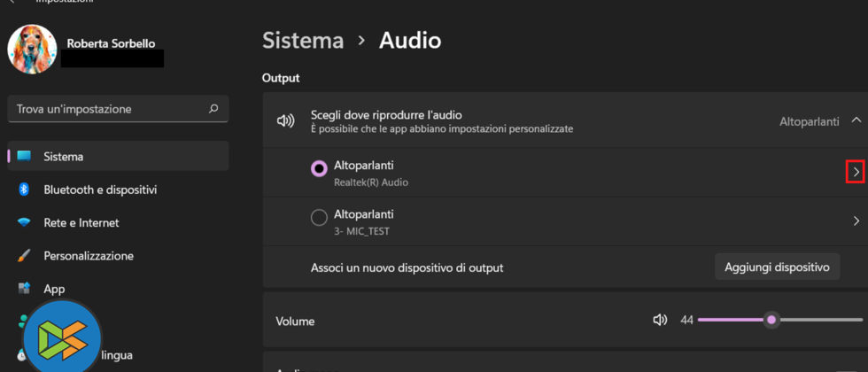Select the Realtek(R) Audio Altoparlanti radio button

(319, 168)
